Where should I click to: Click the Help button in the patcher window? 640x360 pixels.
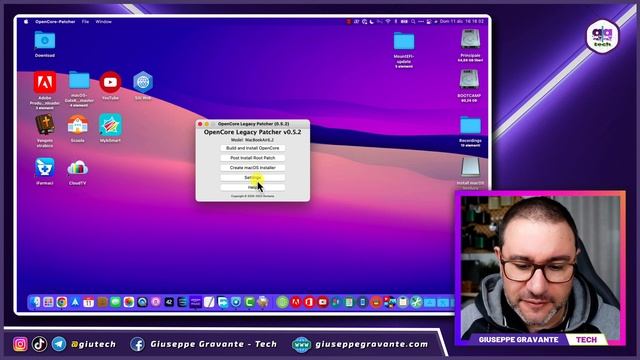pyautogui.click(x=253, y=187)
